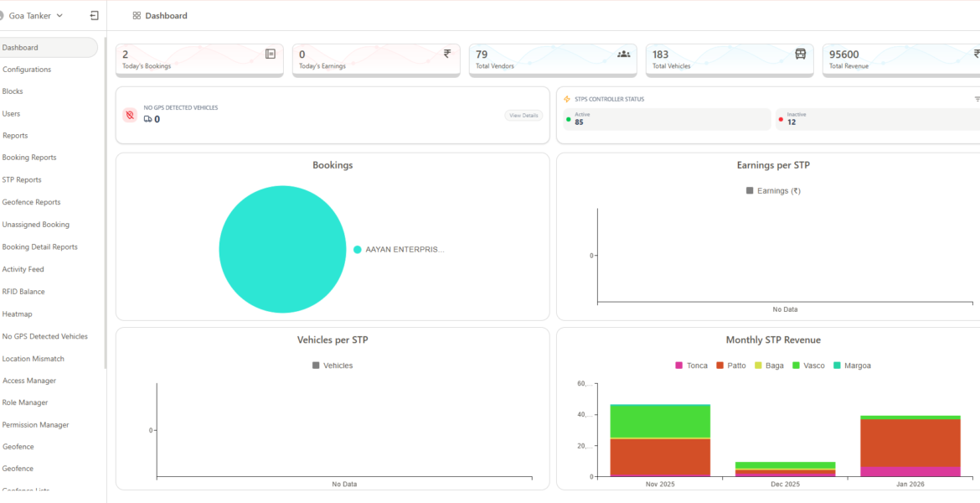Open the filter icon in STPS Controller Status
Viewport: 980px width, 503px height.
pyautogui.click(x=976, y=99)
